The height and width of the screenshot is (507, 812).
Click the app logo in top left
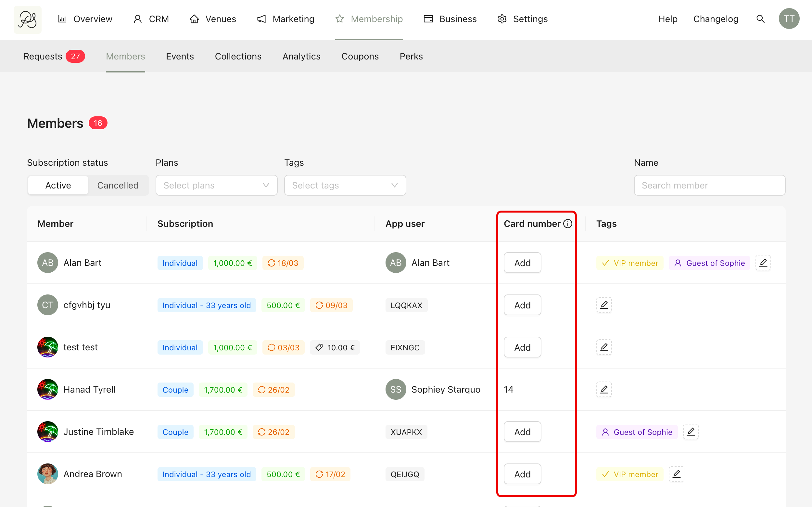coord(28,19)
